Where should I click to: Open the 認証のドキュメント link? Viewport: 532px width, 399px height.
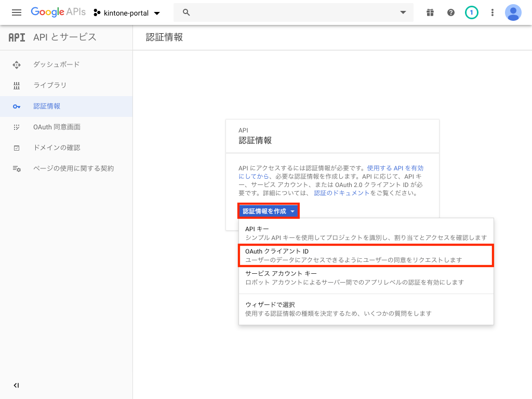coord(341,193)
